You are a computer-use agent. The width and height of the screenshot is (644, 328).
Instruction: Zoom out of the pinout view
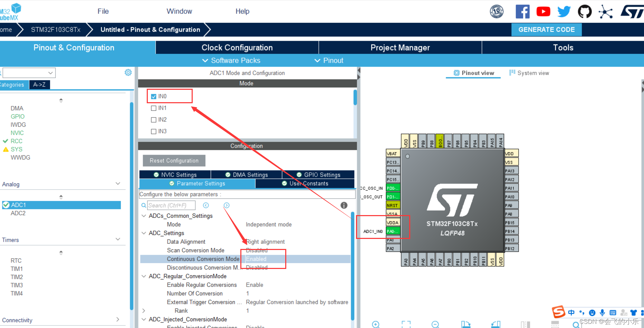click(x=436, y=324)
